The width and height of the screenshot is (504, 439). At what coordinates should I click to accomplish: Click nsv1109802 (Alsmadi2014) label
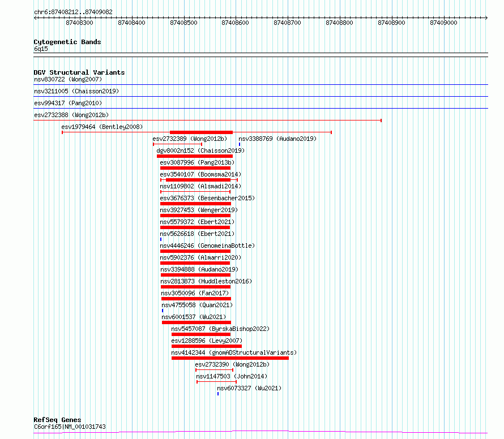pyautogui.click(x=200, y=186)
